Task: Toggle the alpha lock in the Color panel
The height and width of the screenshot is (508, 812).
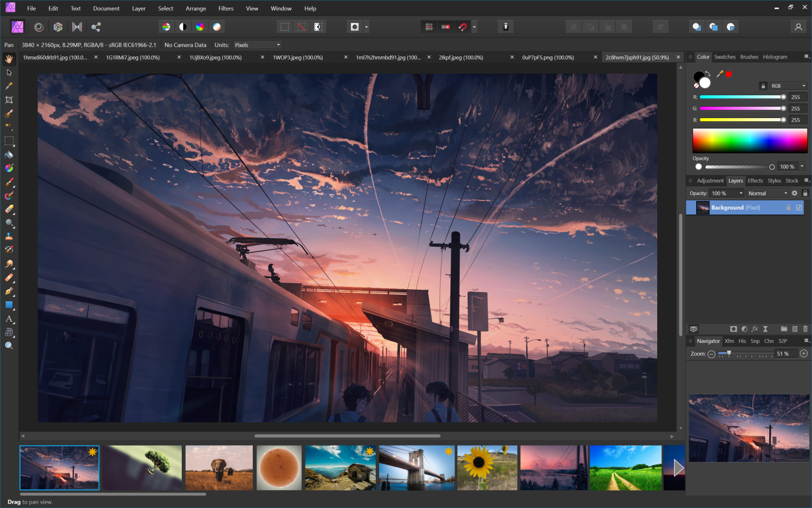Action: (763, 86)
